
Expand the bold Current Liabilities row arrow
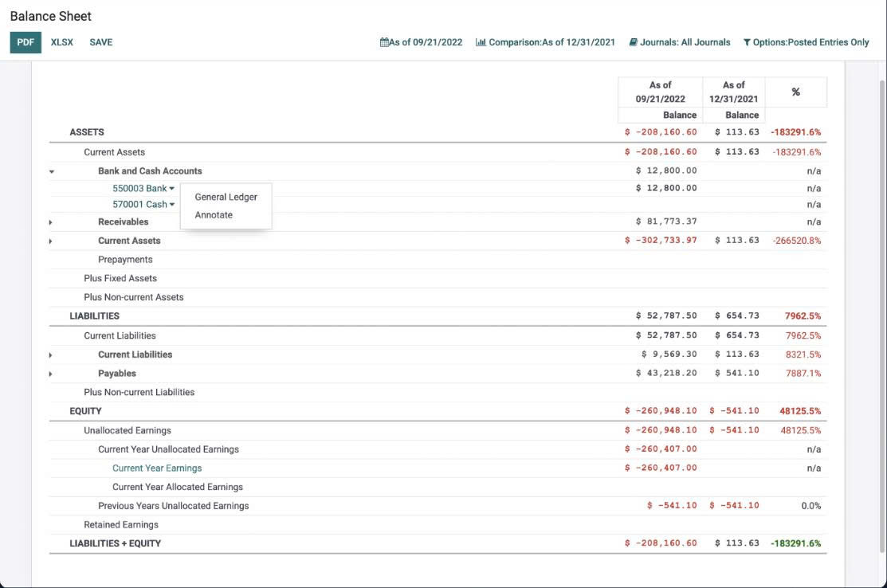coord(52,355)
